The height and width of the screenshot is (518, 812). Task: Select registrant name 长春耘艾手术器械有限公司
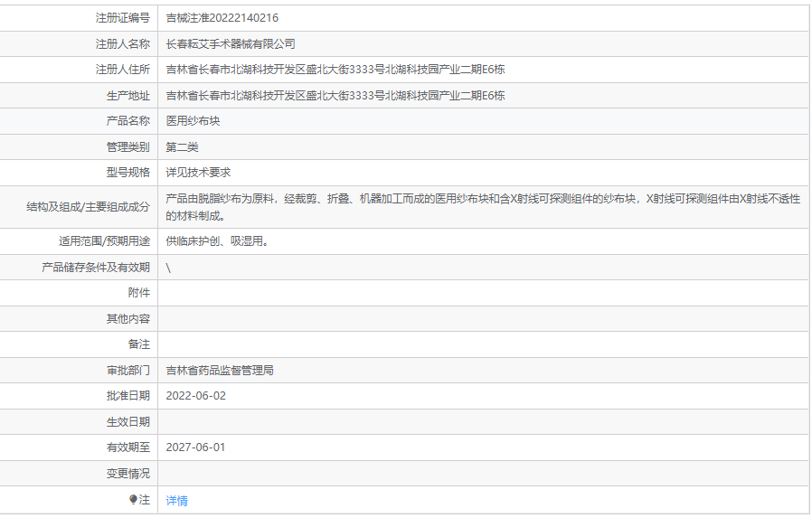[x=231, y=43]
